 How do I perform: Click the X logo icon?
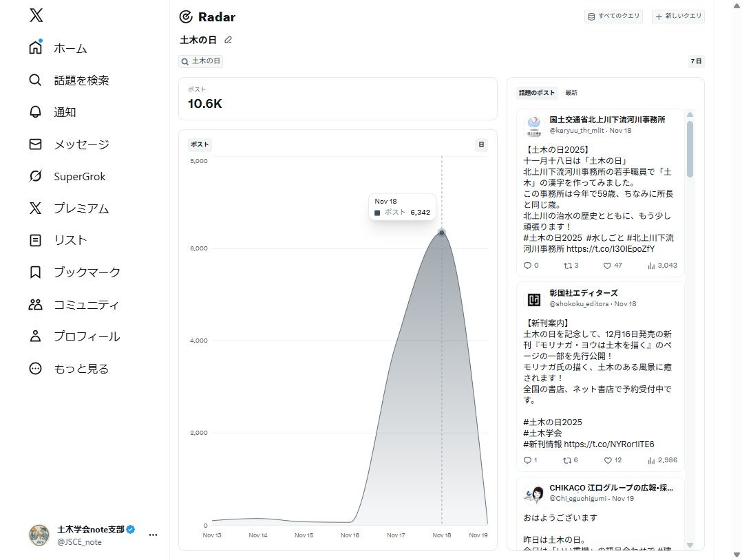pyautogui.click(x=36, y=16)
